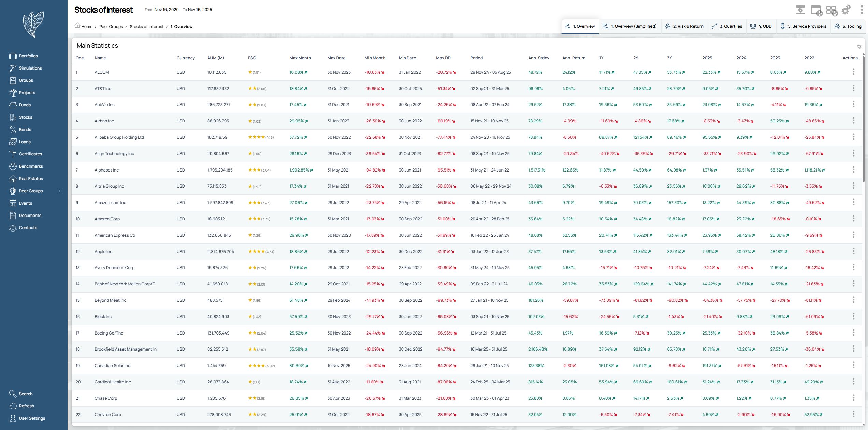Click the Main Statistics gear icon
Screen dimensions: 868x430
(859, 47)
